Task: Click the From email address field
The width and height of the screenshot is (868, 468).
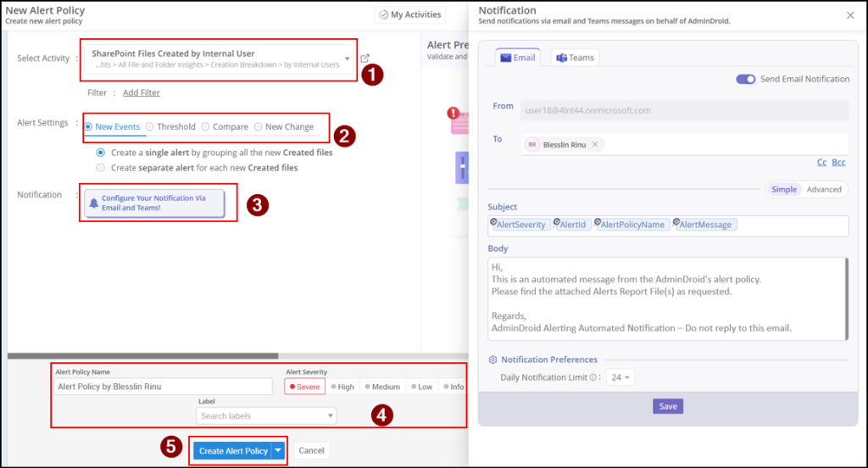Action: click(684, 110)
